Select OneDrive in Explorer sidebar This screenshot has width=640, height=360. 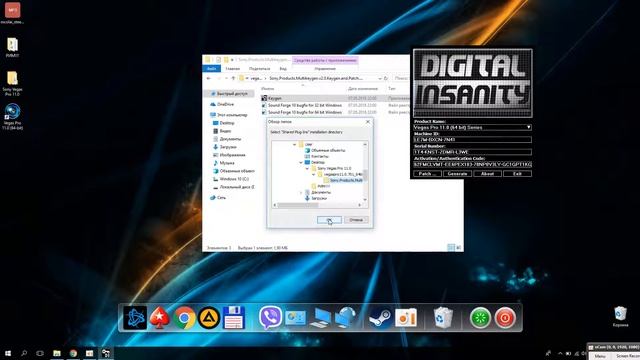(x=225, y=104)
